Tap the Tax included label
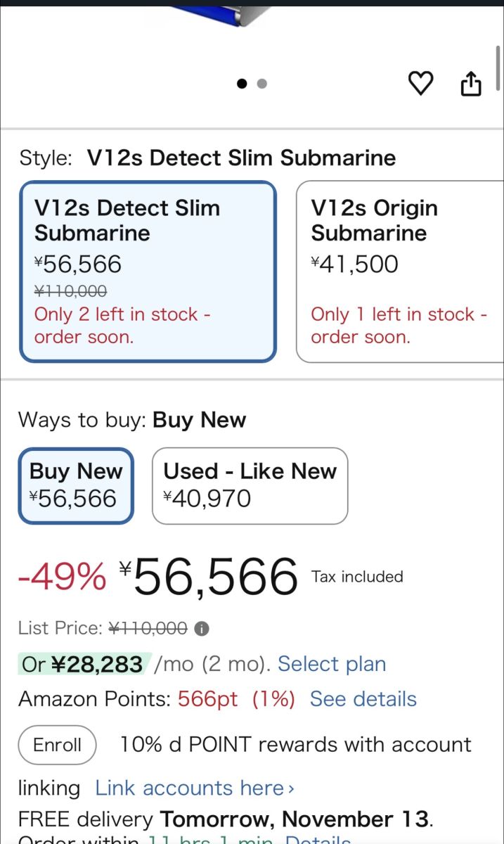Image resolution: width=504 pixels, height=844 pixels. (357, 577)
